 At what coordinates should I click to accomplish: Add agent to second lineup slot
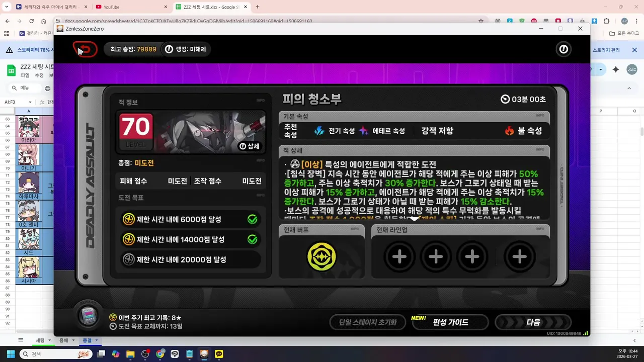click(x=436, y=257)
